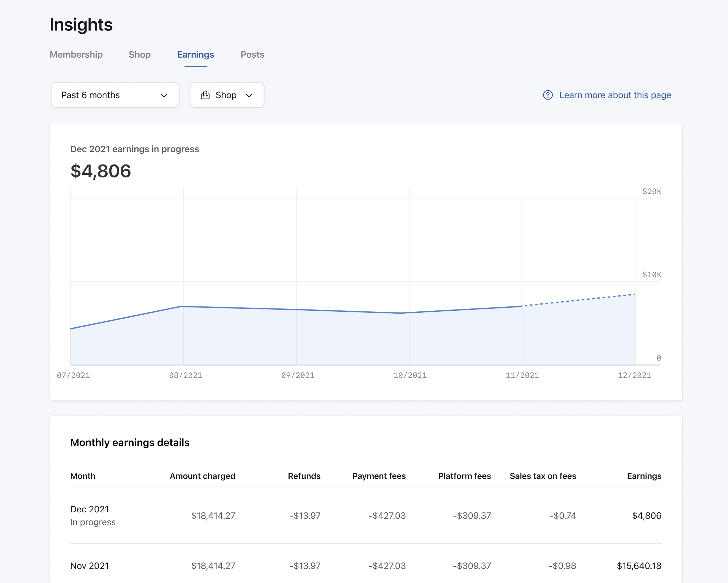The height and width of the screenshot is (583, 728).
Task: Click the $4,806 earnings table cell
Action: pos(647,515)
